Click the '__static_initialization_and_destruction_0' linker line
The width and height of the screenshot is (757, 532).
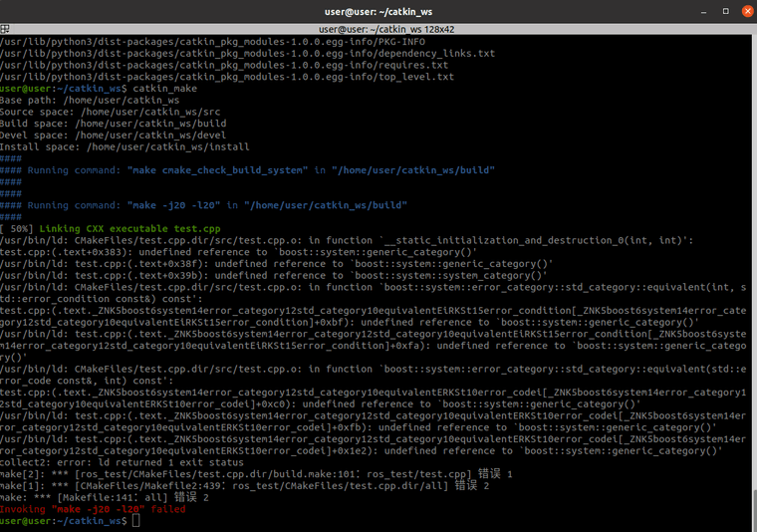click(347, 240)
